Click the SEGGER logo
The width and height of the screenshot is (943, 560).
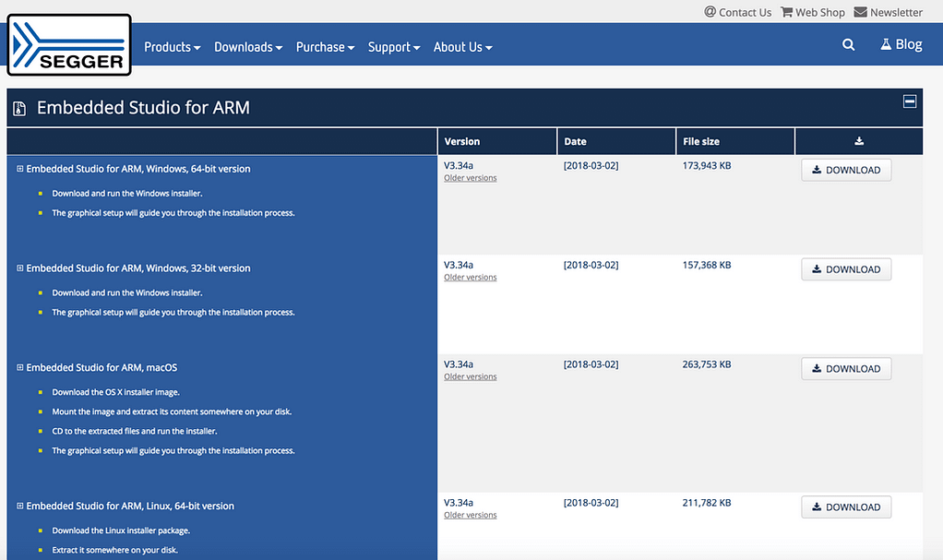[x=69, y=45]
